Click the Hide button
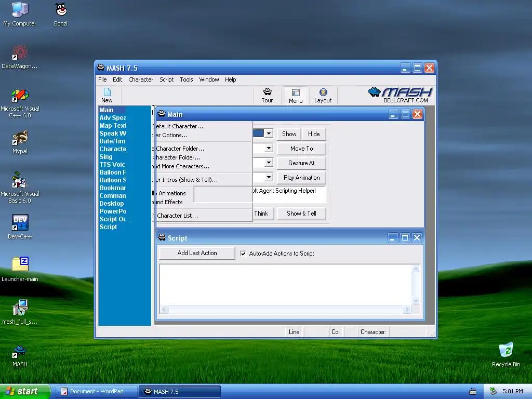Screen dimensions: 532x399 (314, 134)
